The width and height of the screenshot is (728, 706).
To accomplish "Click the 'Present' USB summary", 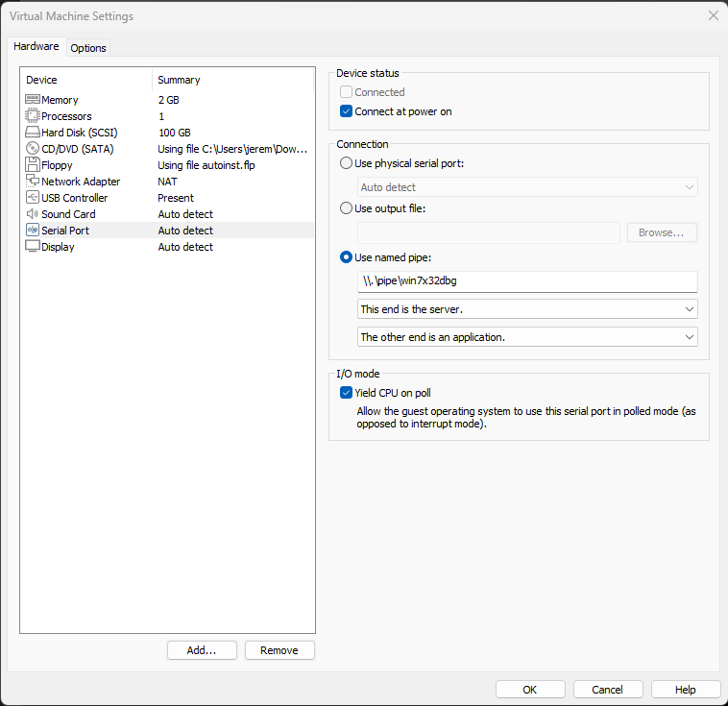I will [176, 198].
